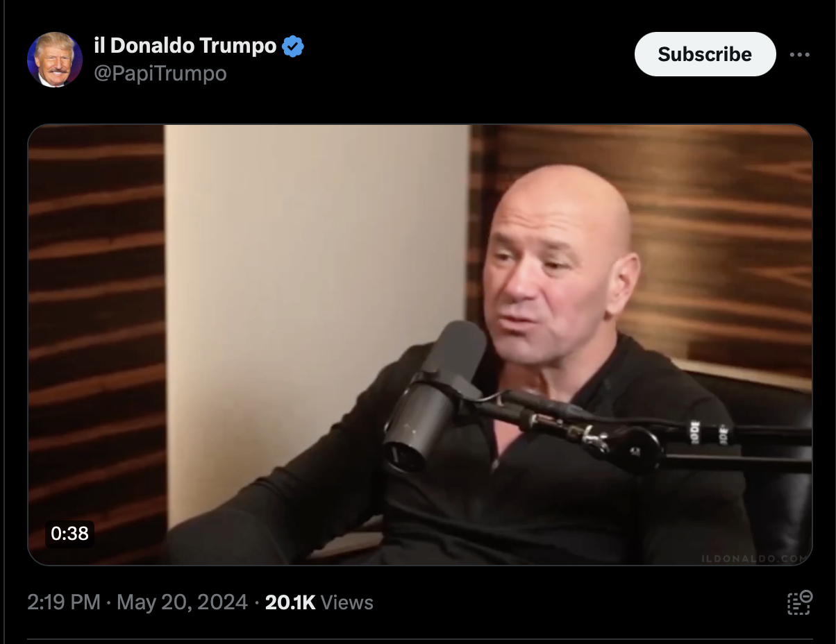Click the 20.1K view count number
The width and height of the screenshot is (836, 644).
pyautogui.click(x=290, y=602)
